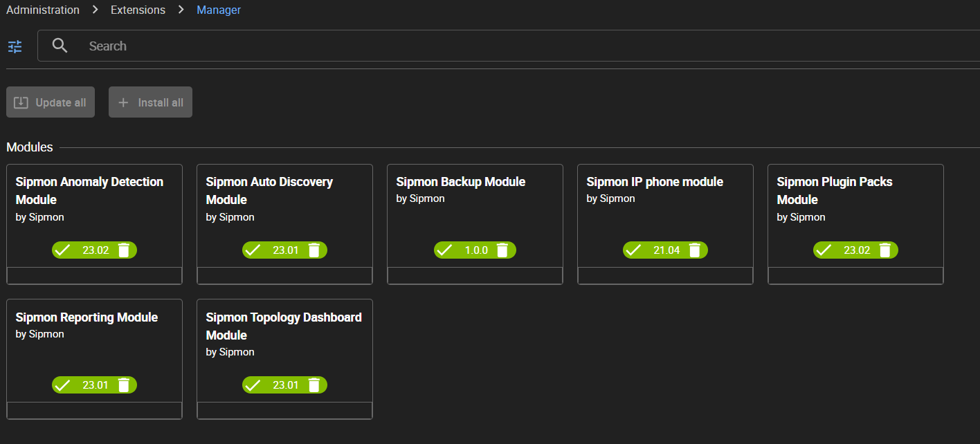Delete the Sipmon Reporting Module
The image size is (980, 444).
click(x=124, y=385)
